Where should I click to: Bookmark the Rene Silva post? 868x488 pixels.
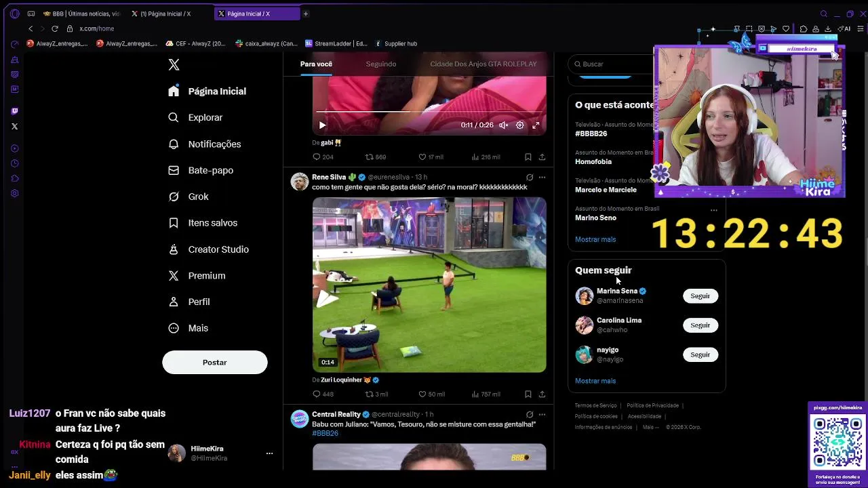click(x=528, y=394)
